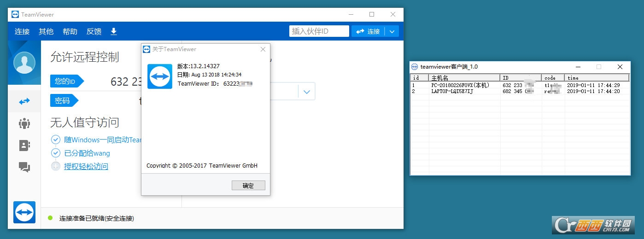The image size is (644, 239).
Task: Close the teamviewer客户端_1.0 window
Action: point(620,67)
